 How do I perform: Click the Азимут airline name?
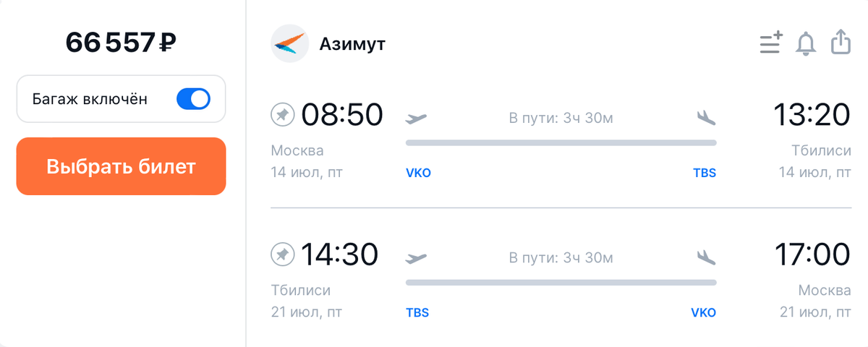pos(352,44)
